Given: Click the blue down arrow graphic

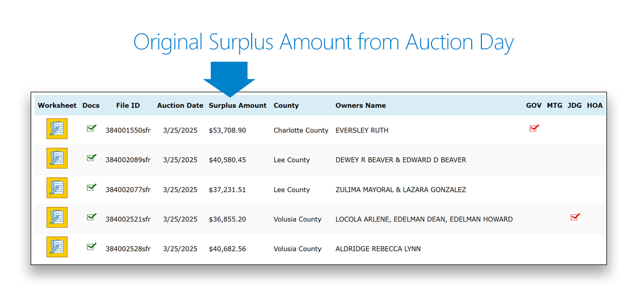Looking at the screenshot, I should click(x=229, y=79).
